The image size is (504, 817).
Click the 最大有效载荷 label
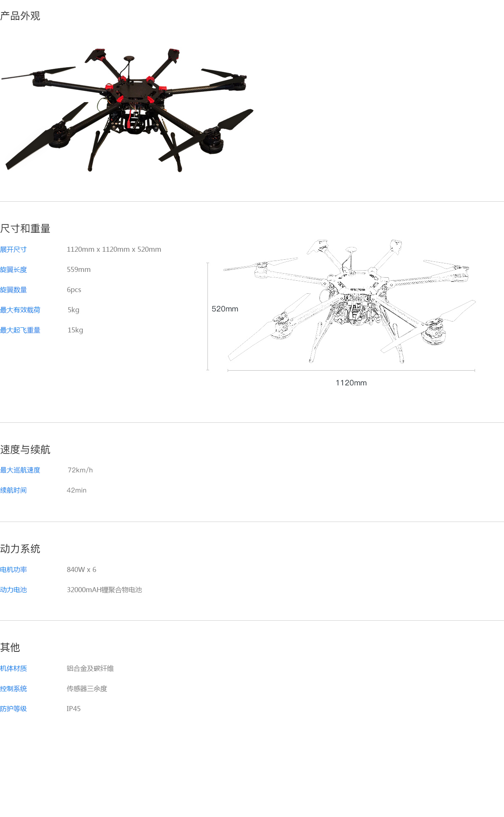20,310
